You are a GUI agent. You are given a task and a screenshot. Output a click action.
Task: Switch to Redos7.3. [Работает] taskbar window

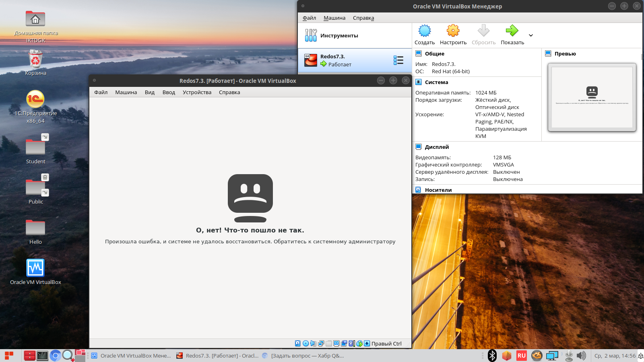pyautogui.click(x=217, y=356)
